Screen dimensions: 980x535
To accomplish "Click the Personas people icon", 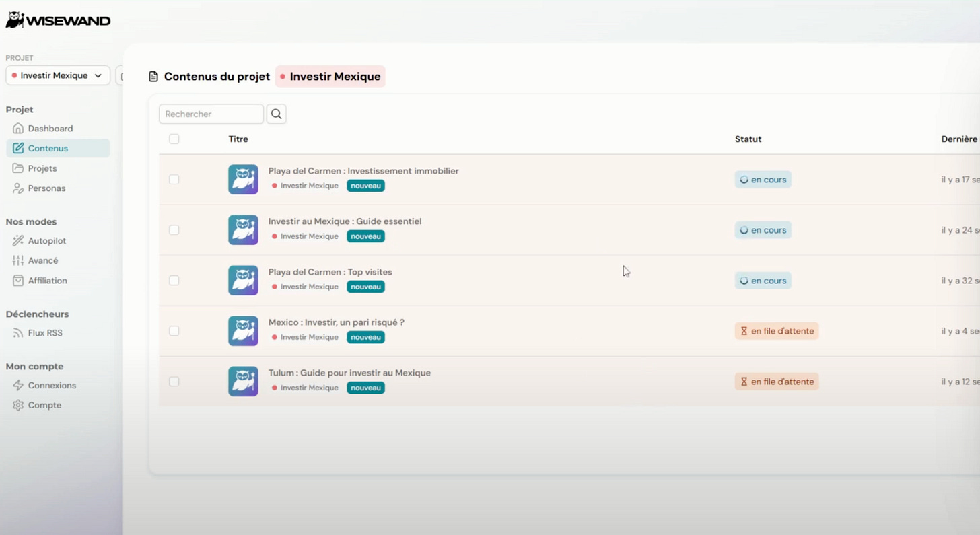I will (18, 188).
